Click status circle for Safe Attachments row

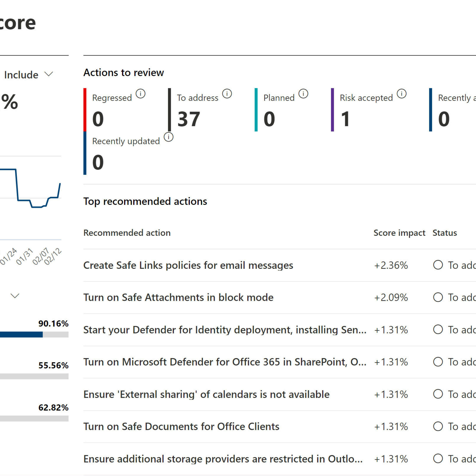438,297
